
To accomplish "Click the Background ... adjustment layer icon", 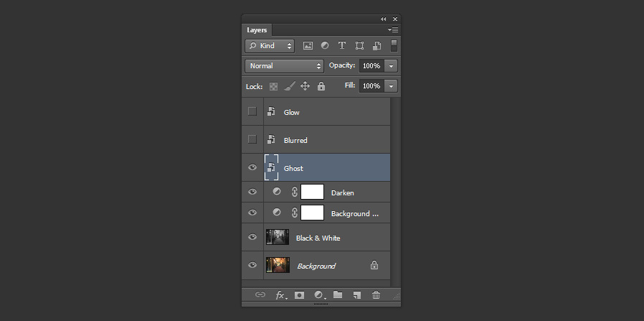I will [x=277, y=212].
